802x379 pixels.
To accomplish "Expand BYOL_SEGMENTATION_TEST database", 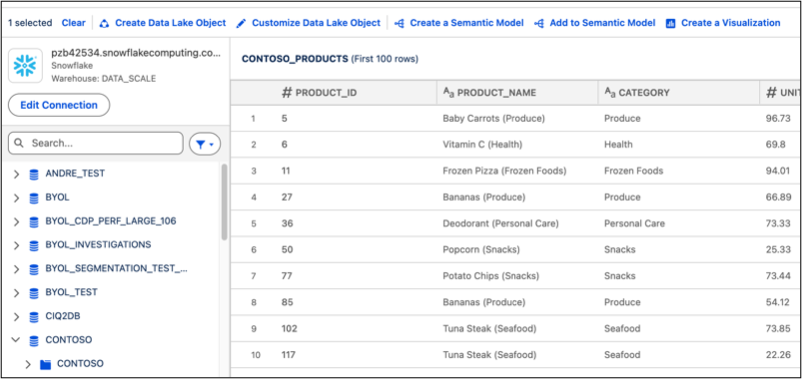I will pyautogui.click(x=16, y=269).
